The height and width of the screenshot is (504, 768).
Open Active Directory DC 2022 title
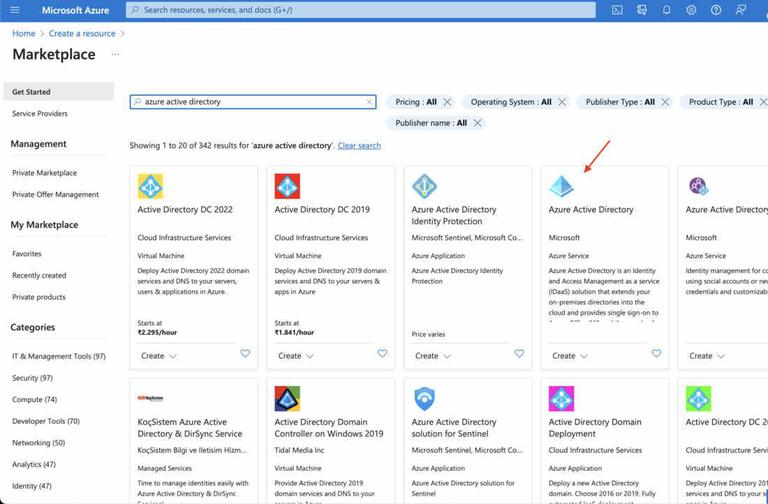(x=185, y=209)
